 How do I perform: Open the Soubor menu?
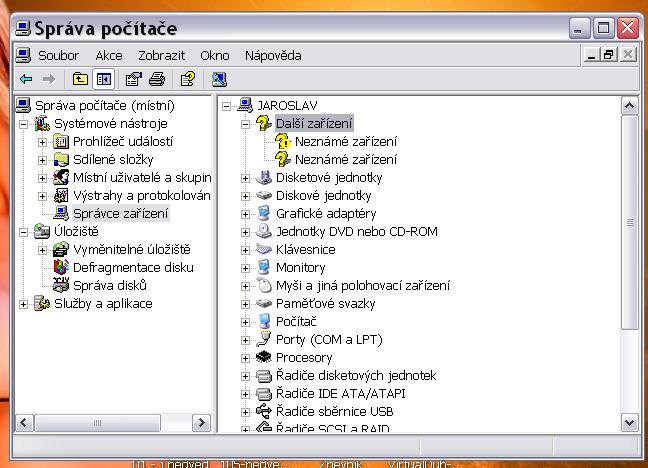(58, 55)
